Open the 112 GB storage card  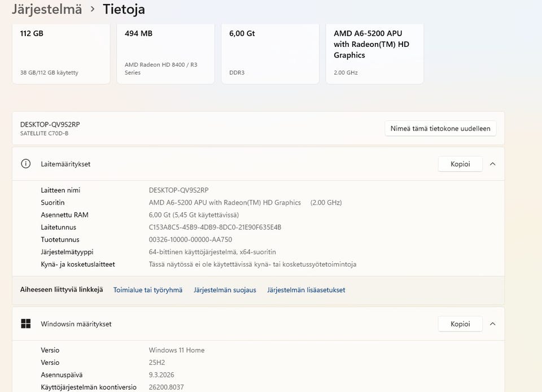tap(61, 53)
